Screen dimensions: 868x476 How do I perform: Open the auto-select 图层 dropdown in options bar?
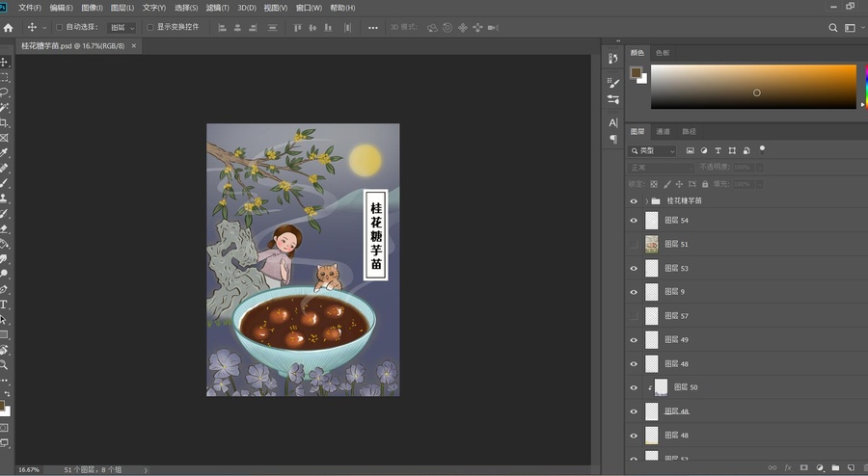[122, 27]
